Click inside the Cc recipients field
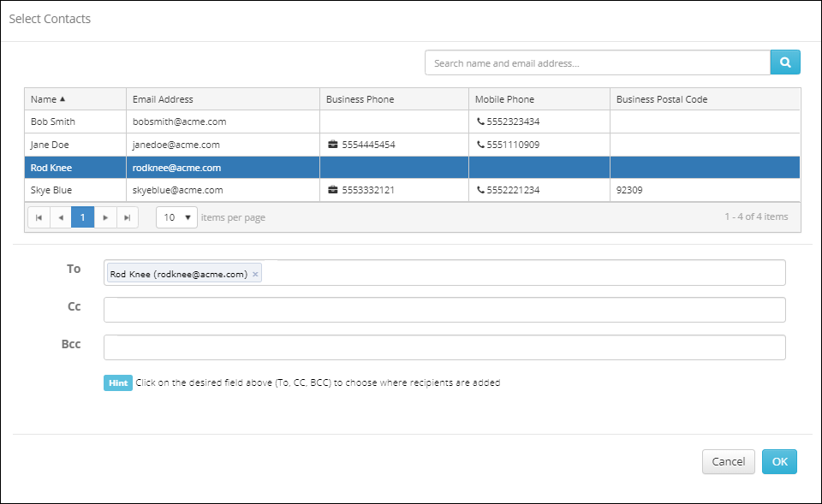 click(444, 310)
